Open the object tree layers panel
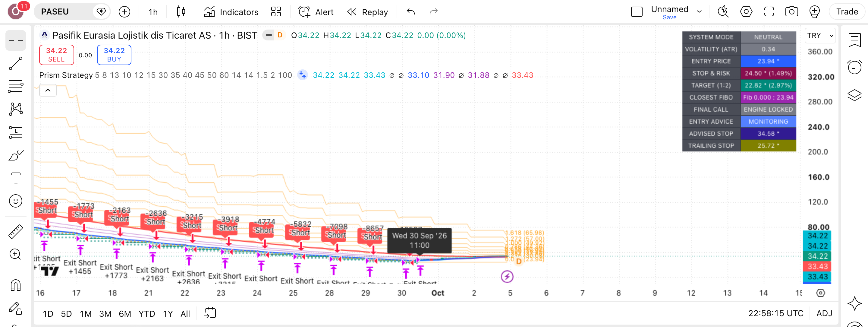 [854, 95]
